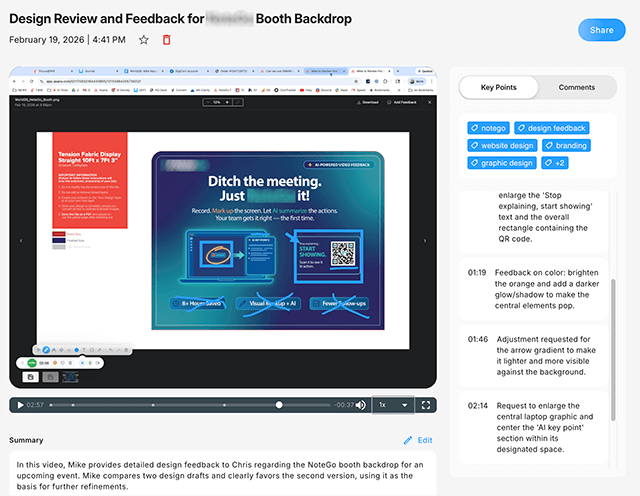
Task: Choose the 'branding' tag
Action: pyautogui.click(x=566, y=146)
